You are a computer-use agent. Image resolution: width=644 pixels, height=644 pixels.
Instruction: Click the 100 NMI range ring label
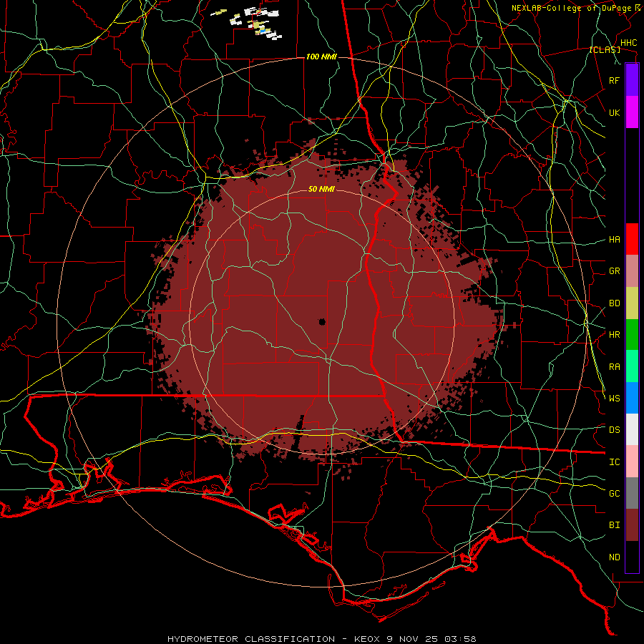click(321, 57)
